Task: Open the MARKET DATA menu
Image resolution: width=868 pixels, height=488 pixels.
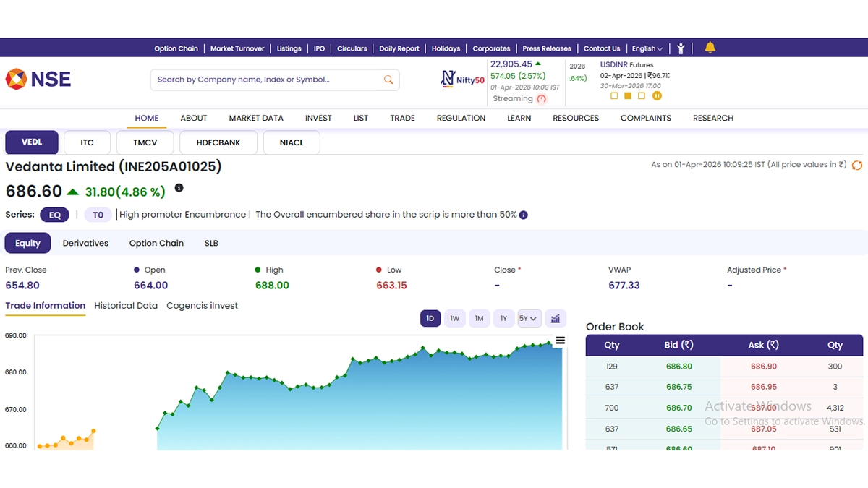Action: (256, 118)
